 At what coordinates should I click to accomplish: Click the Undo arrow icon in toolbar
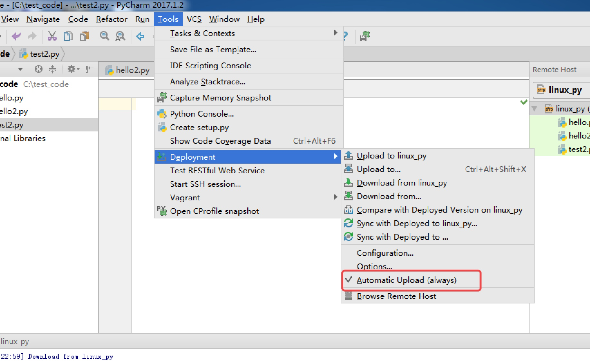tap(16, 36)
